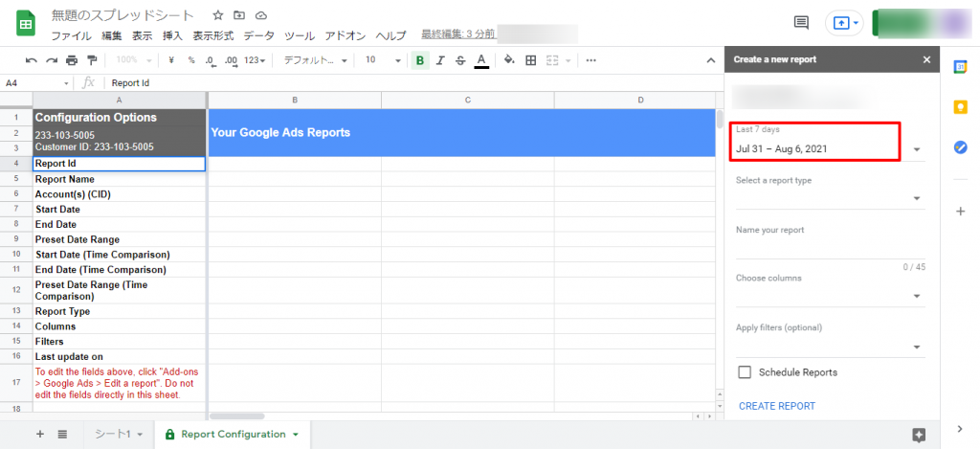This screenshot has width=980, height=449.
Task: Redo last action
Action: coord(52,60)
